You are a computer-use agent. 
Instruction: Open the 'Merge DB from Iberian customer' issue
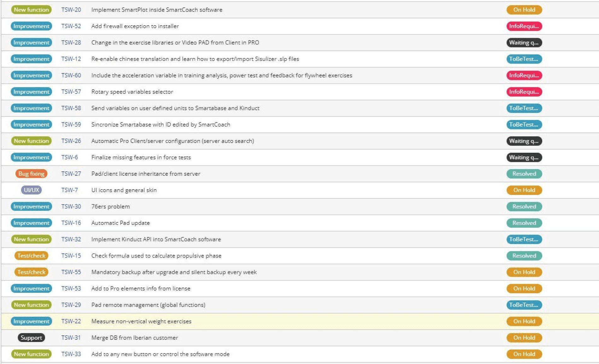(134, 338)
